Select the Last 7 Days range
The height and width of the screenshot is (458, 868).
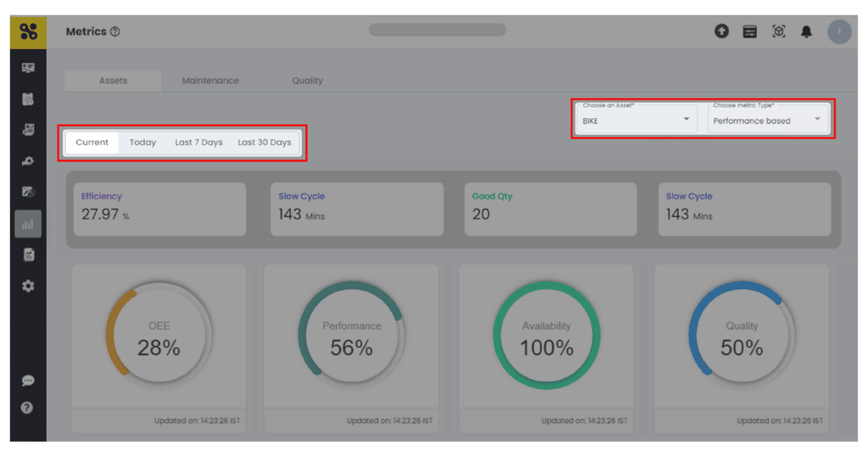coord(198,142)
